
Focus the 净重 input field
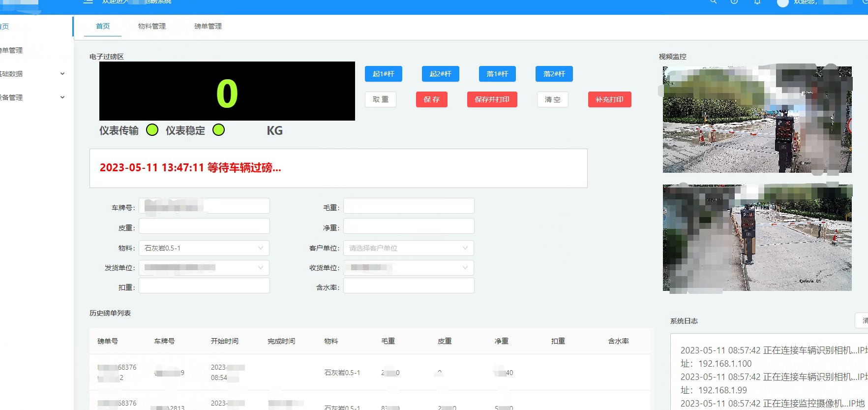pyautogui.click(x=409, y=226)
